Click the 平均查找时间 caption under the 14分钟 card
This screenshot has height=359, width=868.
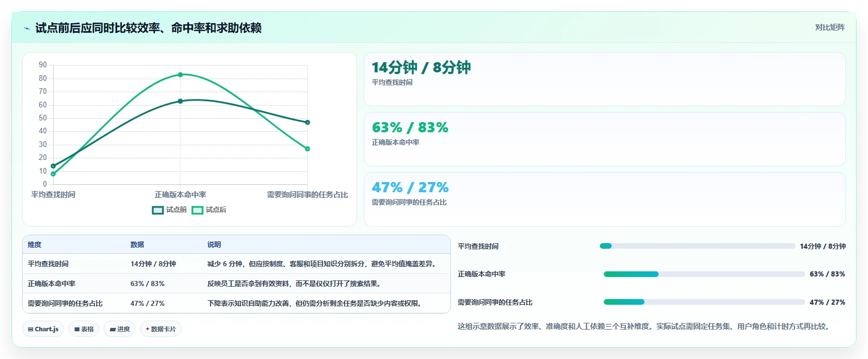point(392,83)
